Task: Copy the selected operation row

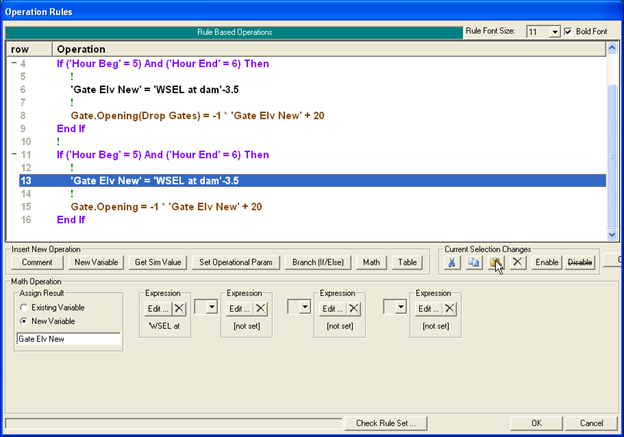Action: pyautogui.click(x=474, y=262)
